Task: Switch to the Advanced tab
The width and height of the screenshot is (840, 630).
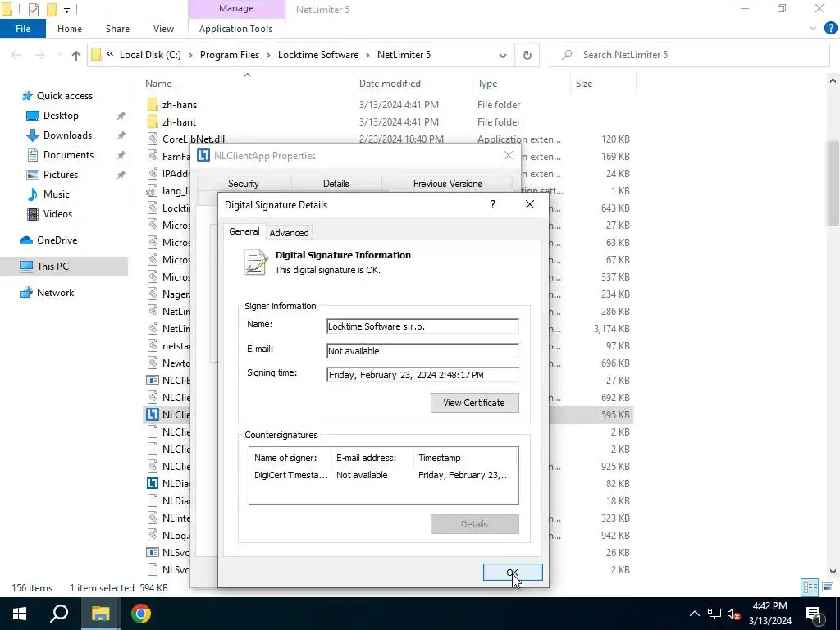Action: click(289, 232)
